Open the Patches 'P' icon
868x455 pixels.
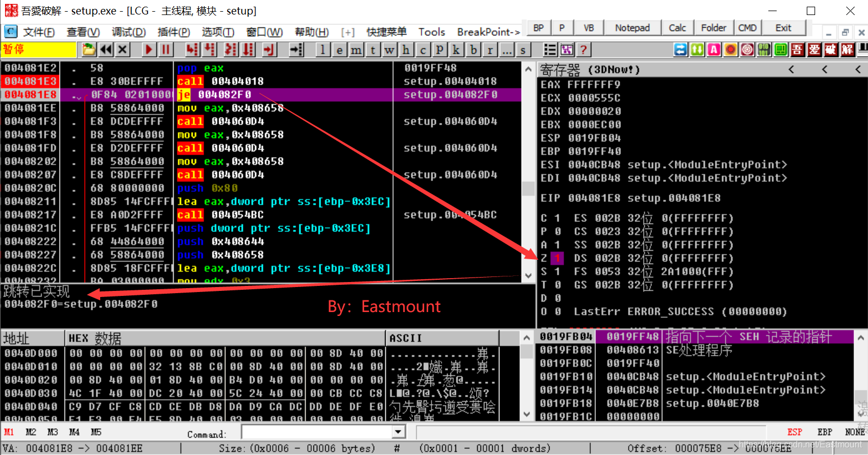tap(440, 50)
